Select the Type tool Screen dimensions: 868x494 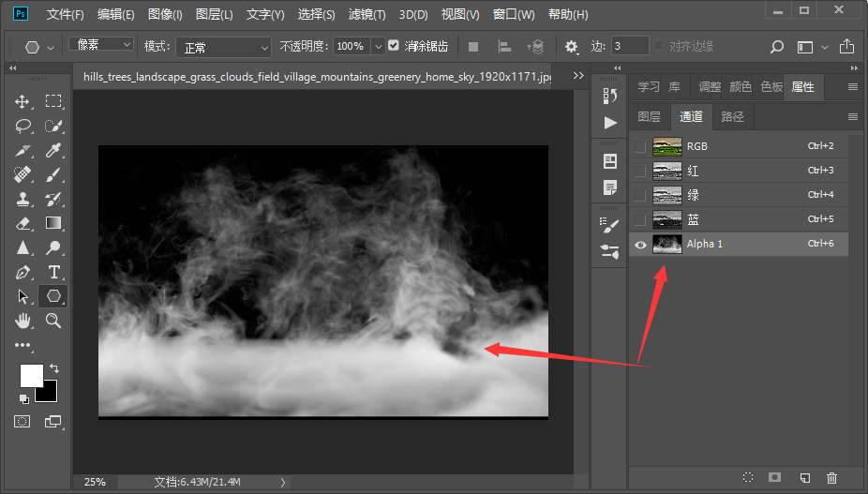(x=54, y=272)
